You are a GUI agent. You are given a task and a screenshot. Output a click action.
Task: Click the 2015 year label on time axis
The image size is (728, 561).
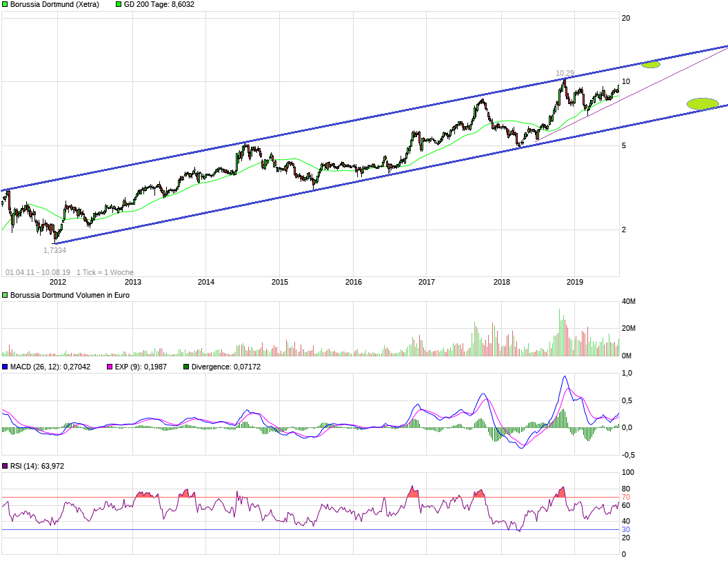coord(279,282)
